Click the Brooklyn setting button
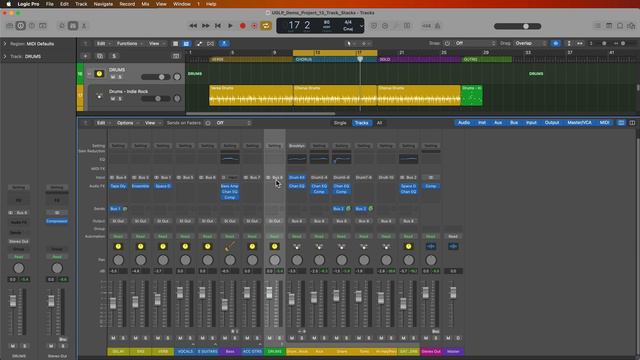The width and height of the screenshot is (640, 360). pos(297,146)
